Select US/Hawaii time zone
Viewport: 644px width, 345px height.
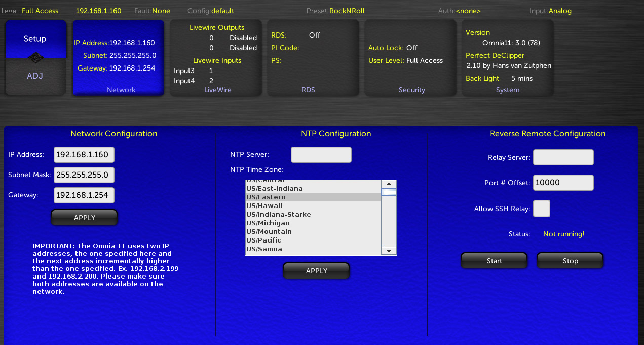tap(313, 206)
